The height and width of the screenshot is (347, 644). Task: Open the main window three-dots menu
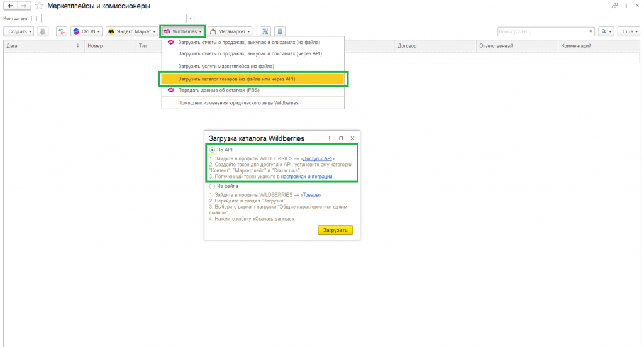tap(626, 5)
